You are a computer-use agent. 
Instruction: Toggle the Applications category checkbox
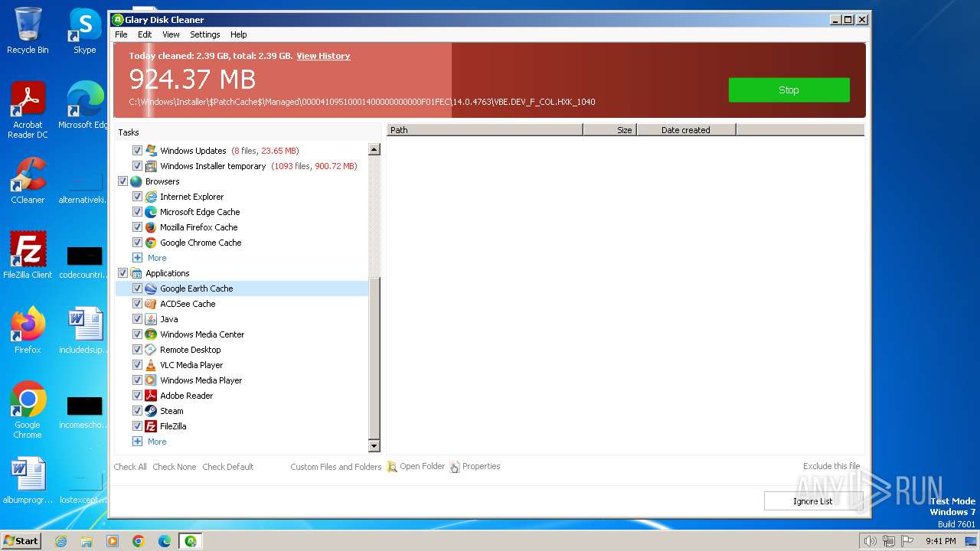click(122, 273)
